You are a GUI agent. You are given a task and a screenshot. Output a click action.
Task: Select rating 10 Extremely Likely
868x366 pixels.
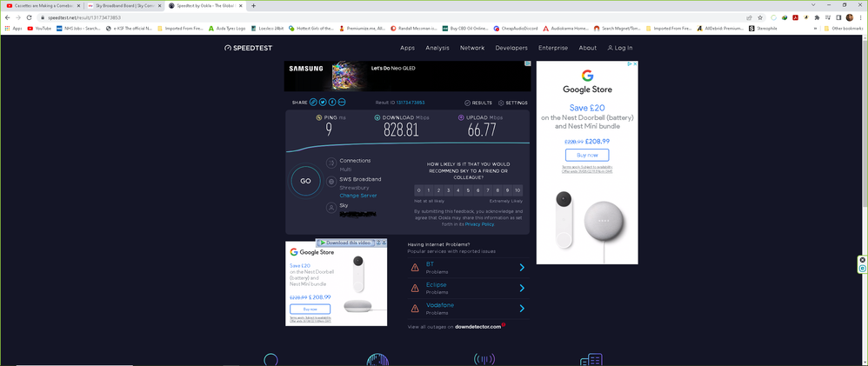coord(517,190)
